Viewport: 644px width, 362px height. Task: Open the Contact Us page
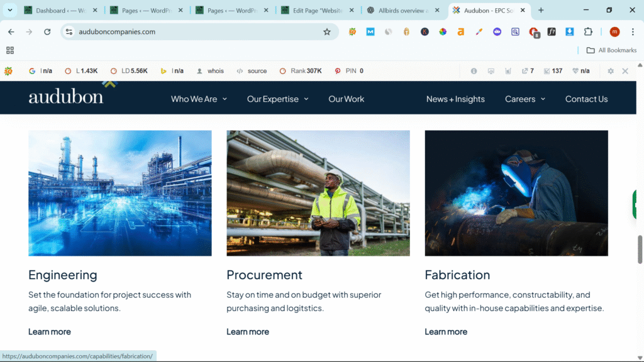(x=586, y=99)
